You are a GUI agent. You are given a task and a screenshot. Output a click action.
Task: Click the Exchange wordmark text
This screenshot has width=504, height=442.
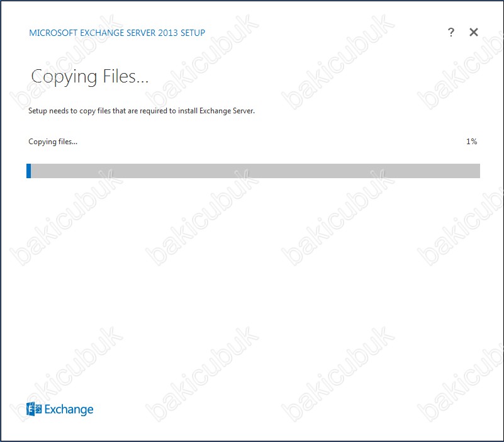pyautogui.click(x=69, y=409)
